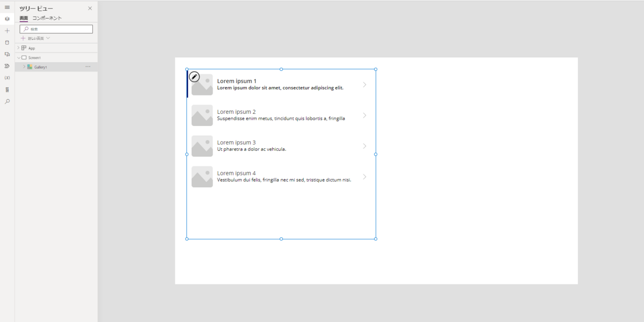Expand the App tree node
Image resolution: width=644 pixels, height=322 pixels.
pyautogui.click(x=18, y=48)
